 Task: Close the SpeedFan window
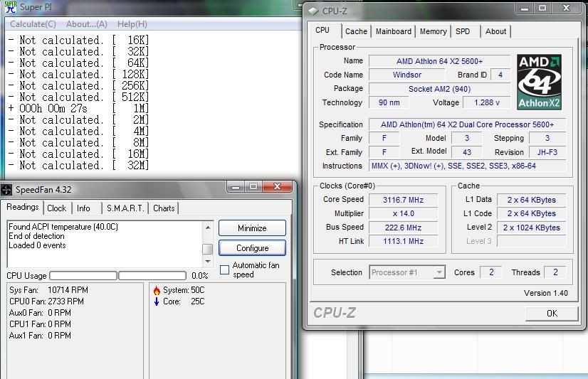click(277, 186)
